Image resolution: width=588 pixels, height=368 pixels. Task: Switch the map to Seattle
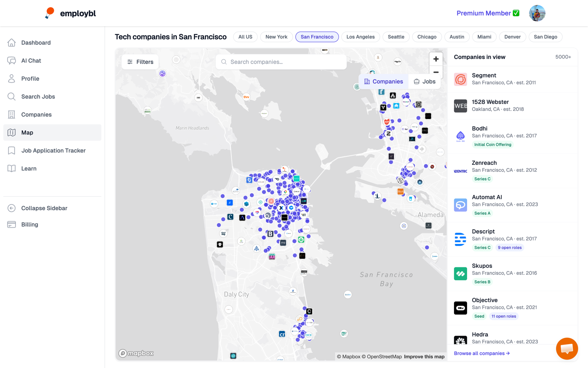coord(396,37)
